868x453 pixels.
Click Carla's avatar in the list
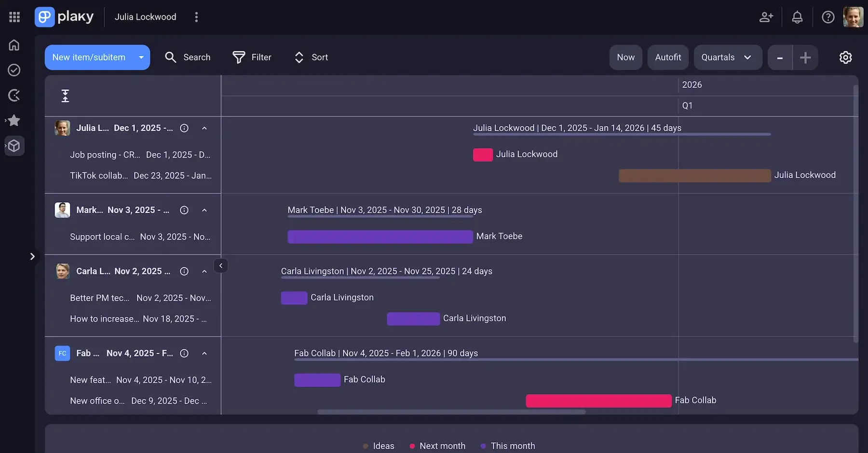tap(62, 271)
